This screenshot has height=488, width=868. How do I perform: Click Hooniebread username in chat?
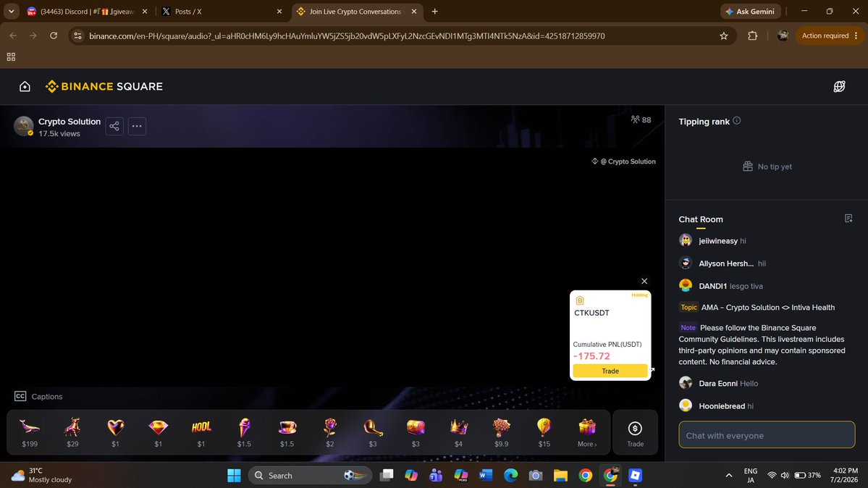[x=722, y=406]
